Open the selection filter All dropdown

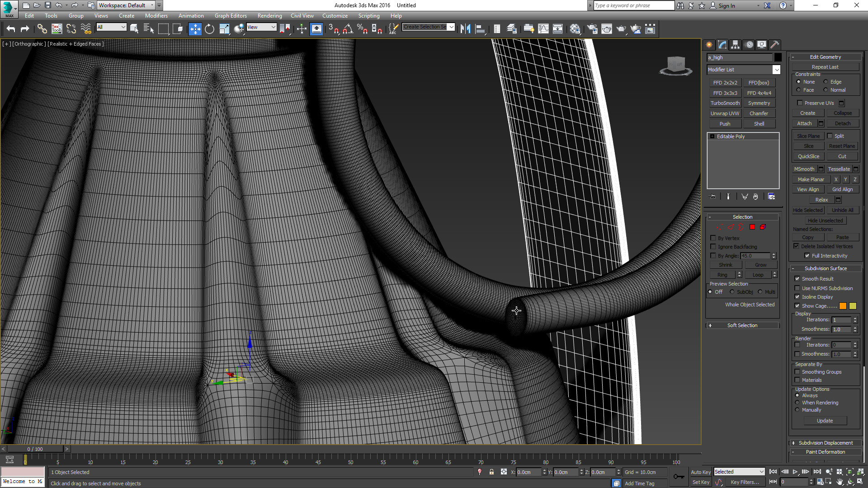(x=111, y=27)
